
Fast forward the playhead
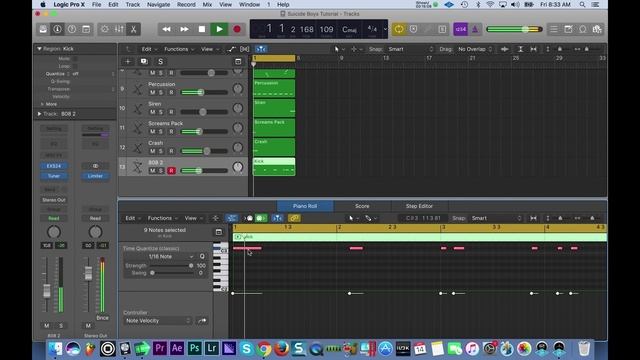click(x=184, y=29)
